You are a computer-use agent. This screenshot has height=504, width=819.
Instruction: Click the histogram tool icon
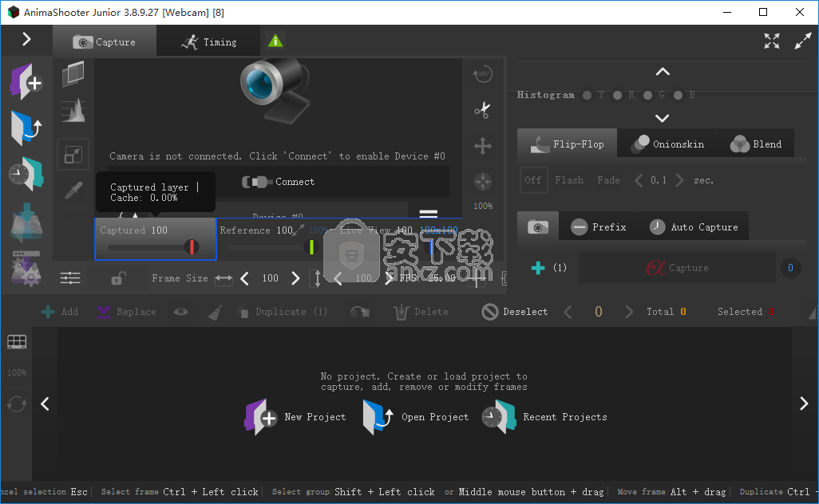click(73, 111)
